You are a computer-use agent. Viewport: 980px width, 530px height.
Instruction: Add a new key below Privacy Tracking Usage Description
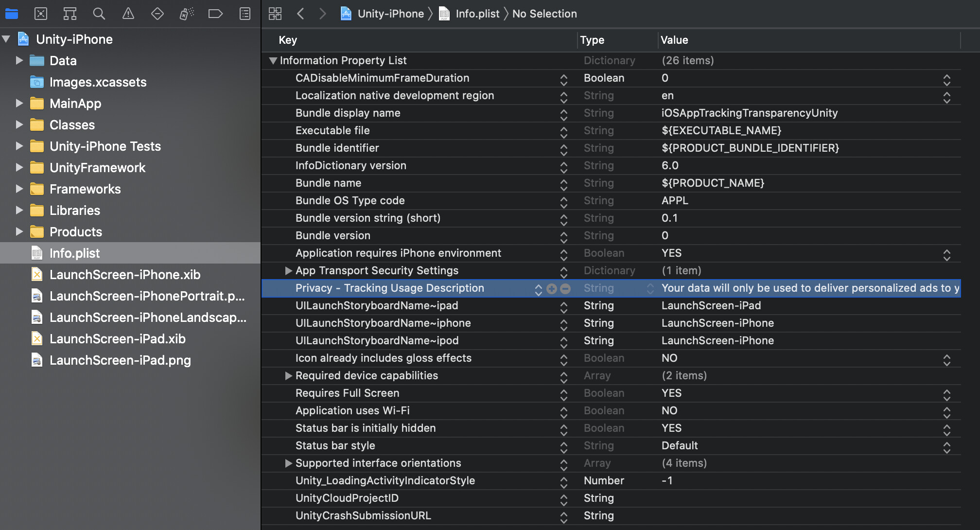pyautogui.click(x=551, y=288)
